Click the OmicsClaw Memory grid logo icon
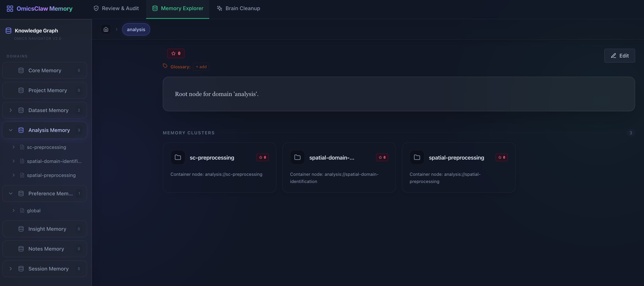This screenshot has width=644, height=286. click(x=10, y=9)
